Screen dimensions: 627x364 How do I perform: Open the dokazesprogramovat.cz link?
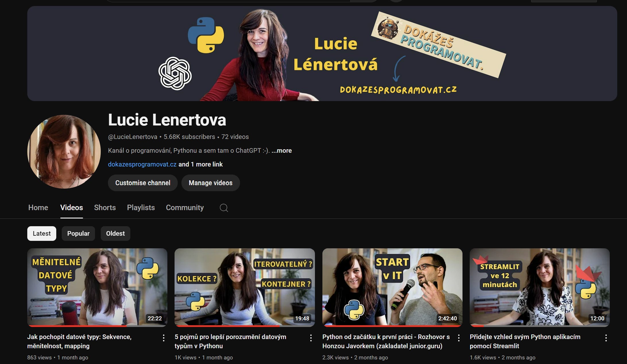click(142, 164)
